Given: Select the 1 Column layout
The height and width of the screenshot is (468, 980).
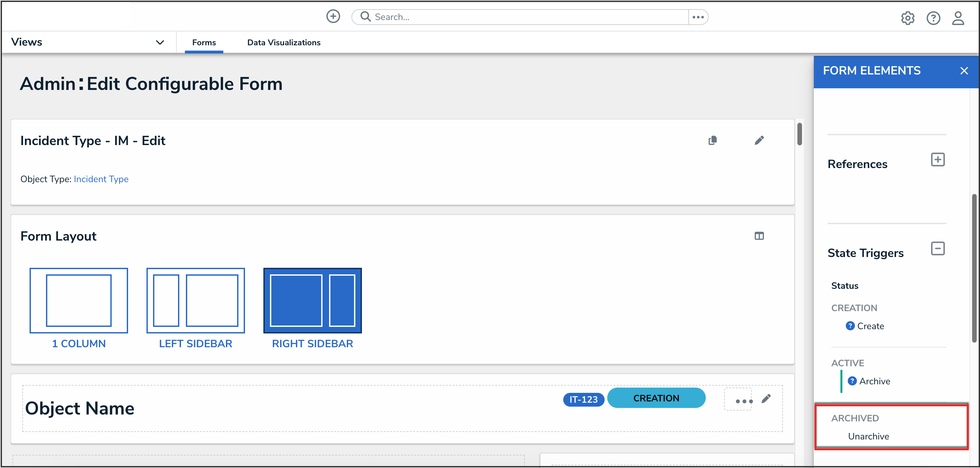Looking at the screenshot, I should tap(79, 301).
